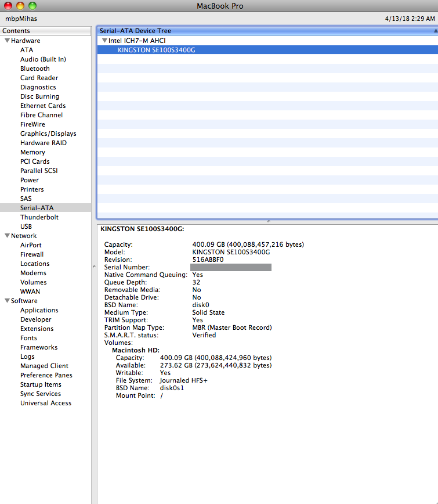Open Audio (Built In) in sidebar

pyautogui.click(x=43, y=59)
